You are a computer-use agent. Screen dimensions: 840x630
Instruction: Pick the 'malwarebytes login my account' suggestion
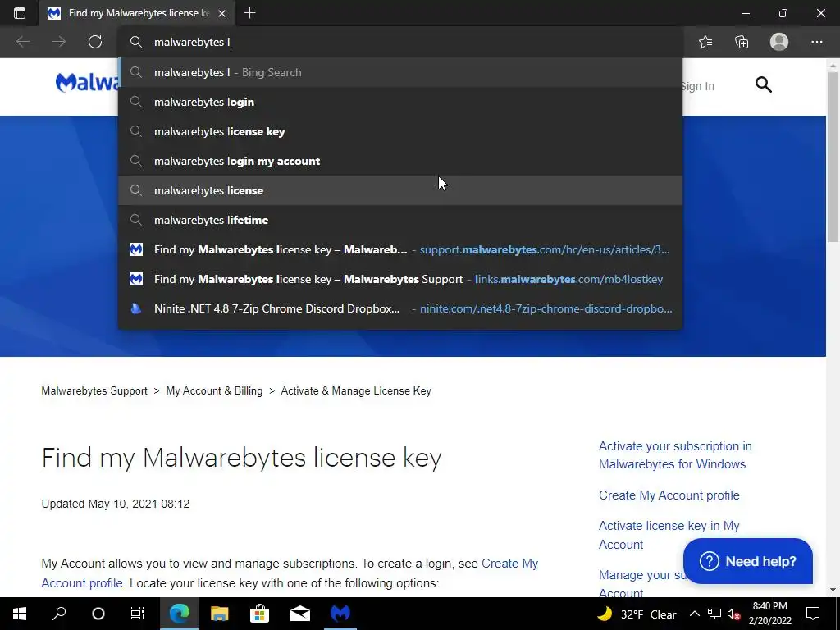(x=400, y=161)
